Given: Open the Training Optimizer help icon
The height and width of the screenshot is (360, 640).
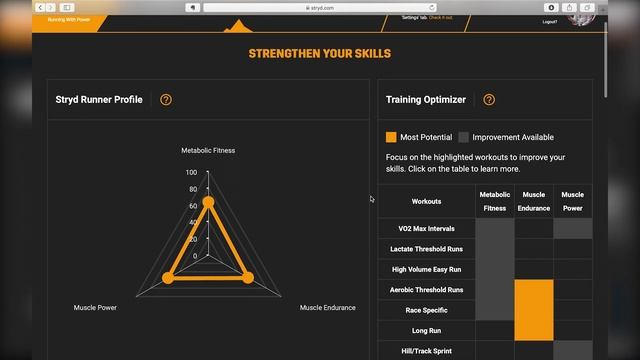Looking at the screenshot, I should (489, 100).
